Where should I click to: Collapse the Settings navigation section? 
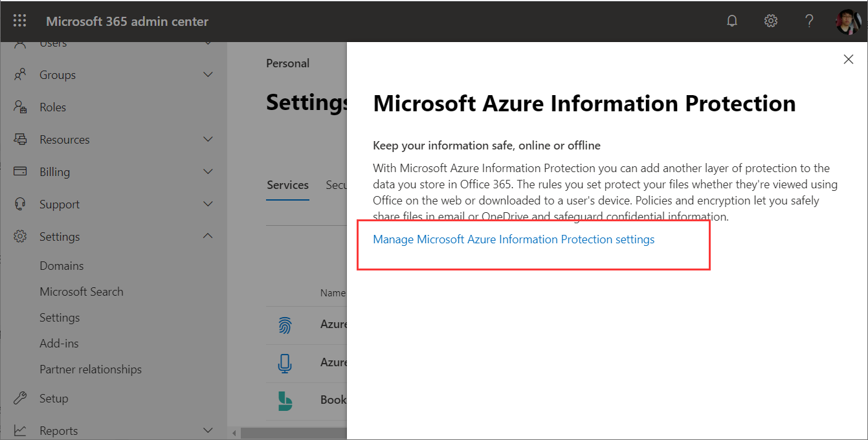pyautogui.click(x=208, y=237)
